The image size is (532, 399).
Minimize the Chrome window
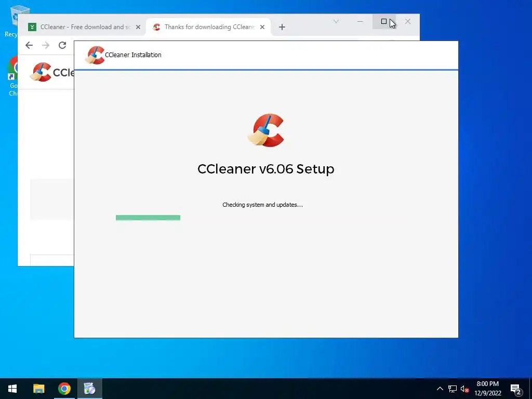360,21
